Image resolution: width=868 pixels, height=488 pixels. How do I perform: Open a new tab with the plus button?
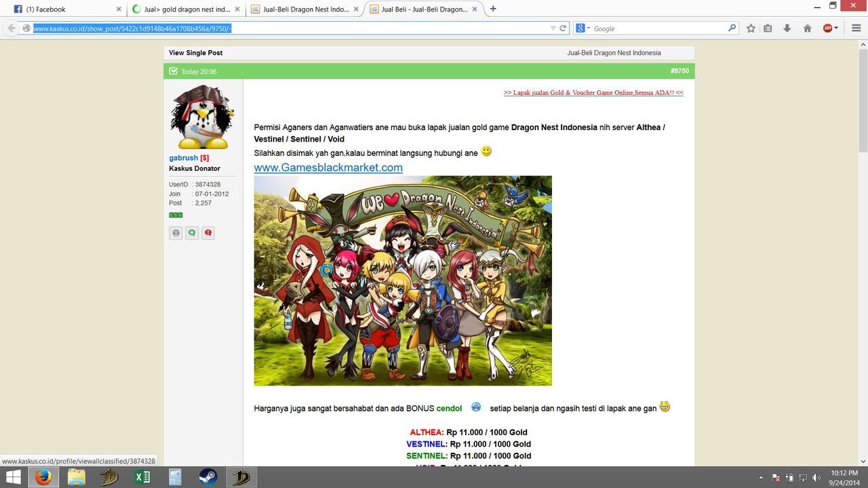(x=493, y=9)
